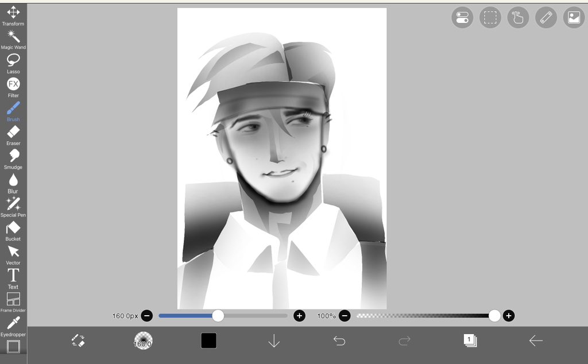Undo the last stroke

[x=339, y=341]
